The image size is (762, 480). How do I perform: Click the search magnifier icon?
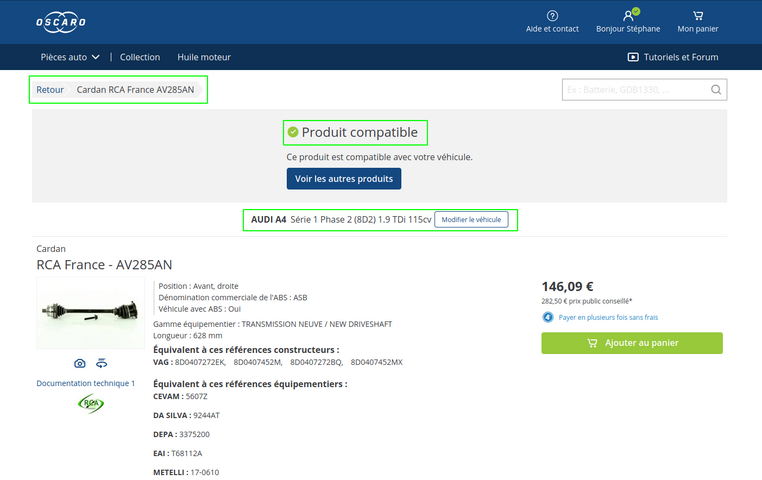point(716,90)
